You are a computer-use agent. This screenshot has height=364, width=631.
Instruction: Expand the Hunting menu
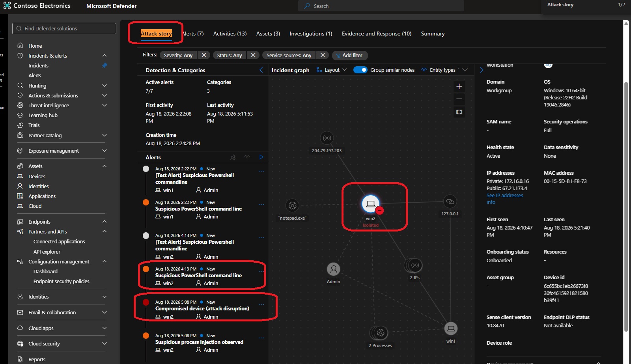[105, 86]
